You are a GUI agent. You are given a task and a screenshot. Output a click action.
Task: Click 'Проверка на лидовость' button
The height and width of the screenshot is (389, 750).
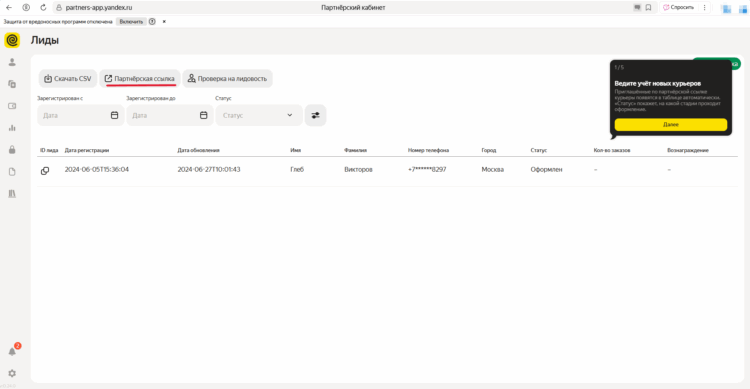coord(227,78)
